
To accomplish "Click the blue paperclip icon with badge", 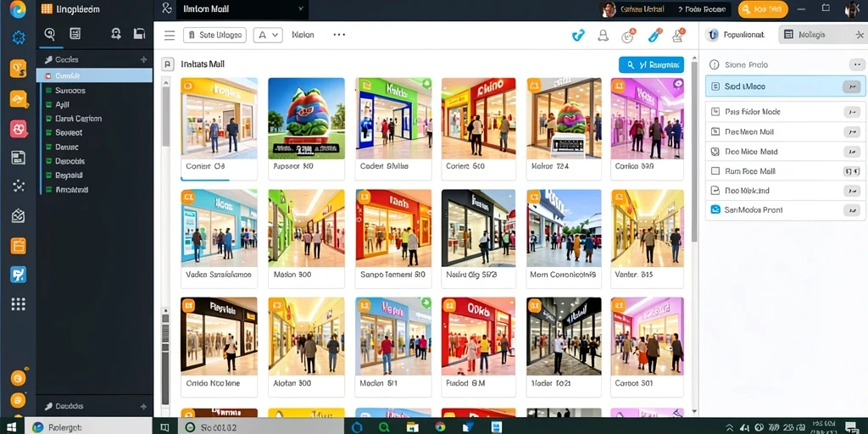I will tap(655, 36).
